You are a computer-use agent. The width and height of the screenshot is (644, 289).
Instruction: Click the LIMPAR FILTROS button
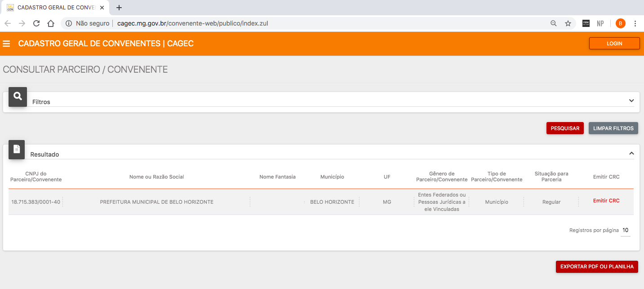[613, 128]
